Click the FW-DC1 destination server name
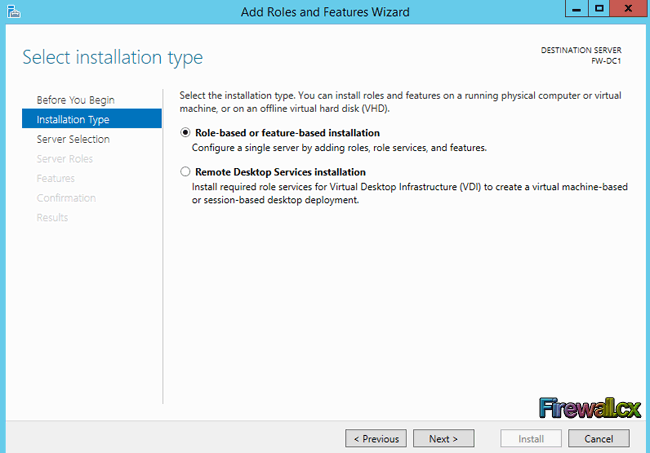The height and width of the screenshot is (453, 650). click(x=606, y=61)
